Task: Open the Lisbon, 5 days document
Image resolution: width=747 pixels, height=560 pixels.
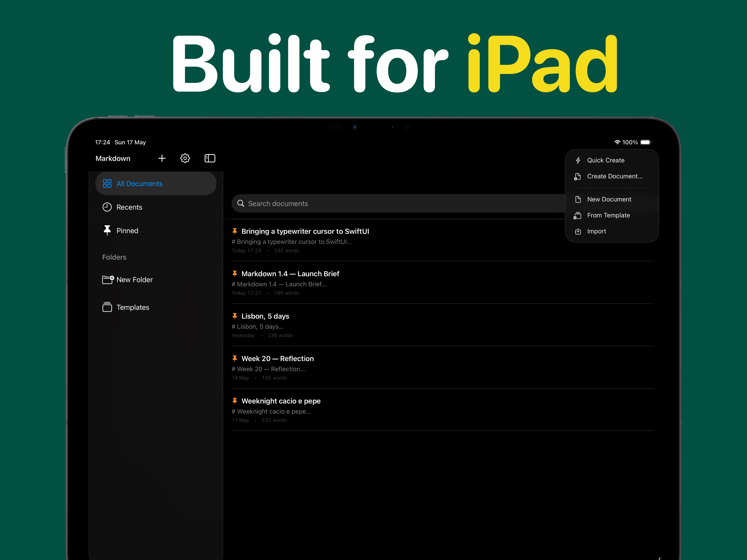Action: tap(443, 325)
